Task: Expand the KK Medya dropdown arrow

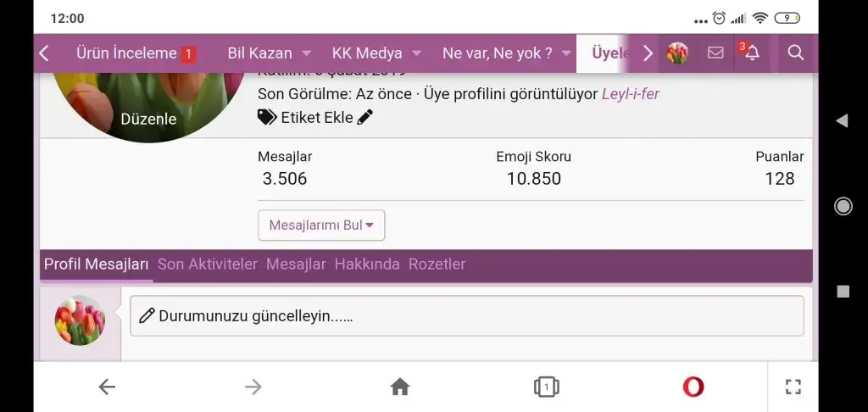Action: (x=417, y=53)
